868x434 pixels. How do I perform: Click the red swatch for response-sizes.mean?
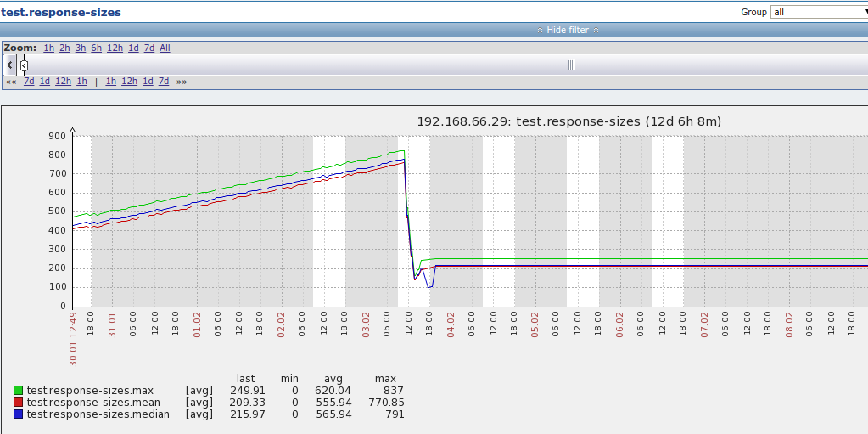pos(19,403)
